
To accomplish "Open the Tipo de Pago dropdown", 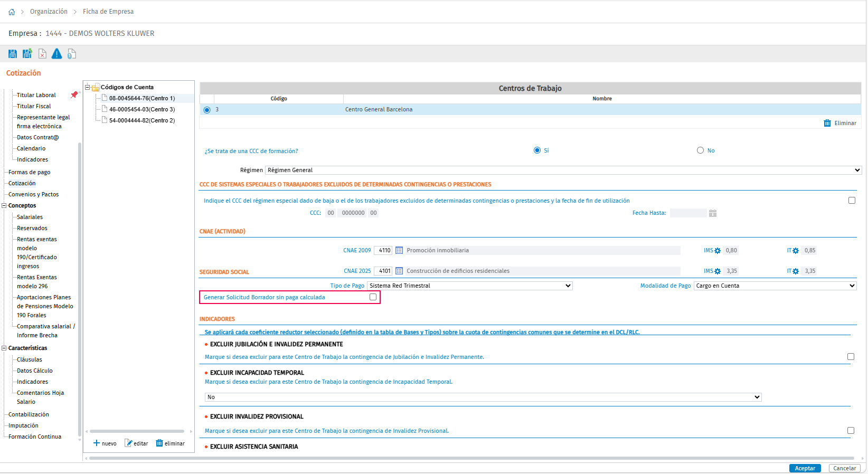I will [x=470, y=286].
